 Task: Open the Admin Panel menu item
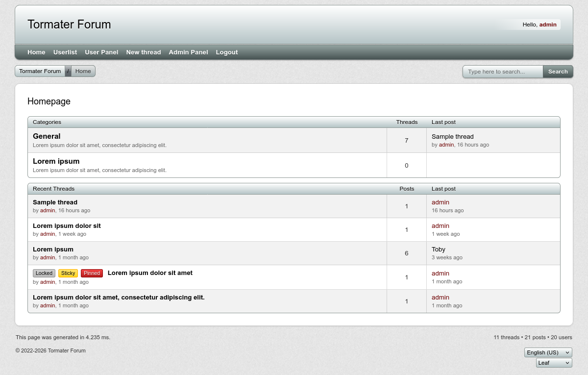click(188, 52)
